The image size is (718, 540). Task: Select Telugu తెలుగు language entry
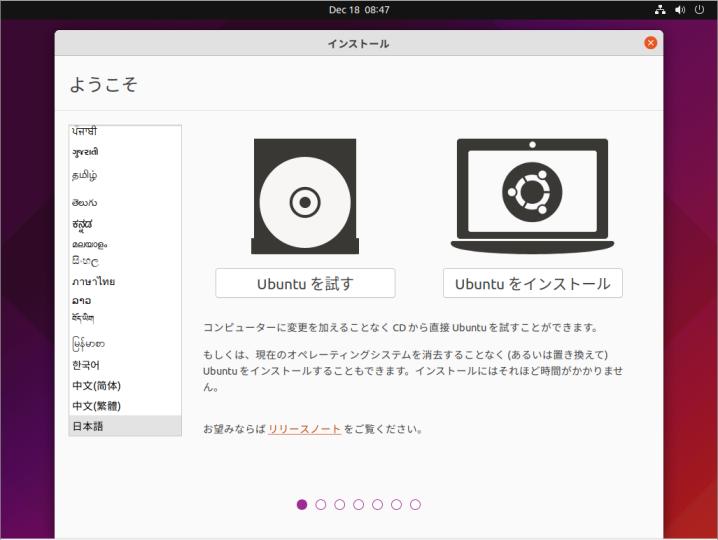[125, 202]
